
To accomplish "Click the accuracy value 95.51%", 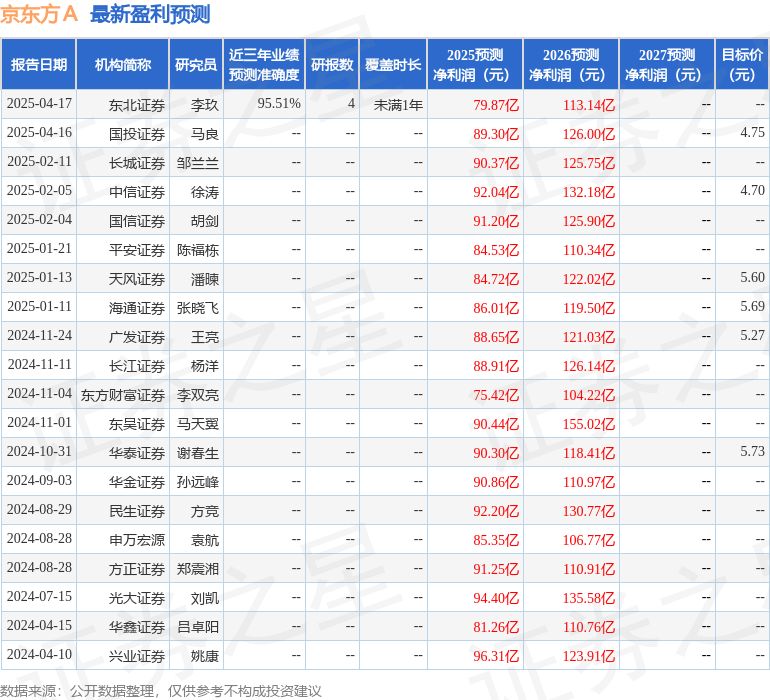I will point(279,104).
